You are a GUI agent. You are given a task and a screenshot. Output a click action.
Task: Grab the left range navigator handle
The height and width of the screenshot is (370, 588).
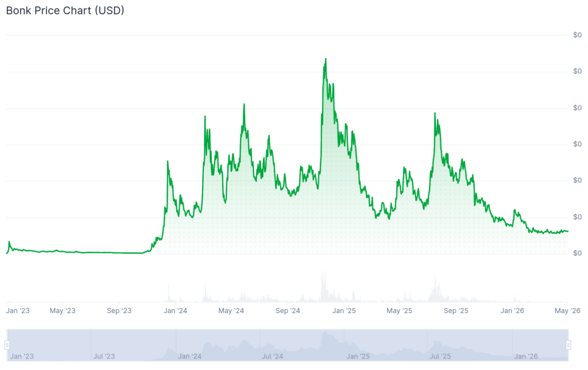coord(7,345)
